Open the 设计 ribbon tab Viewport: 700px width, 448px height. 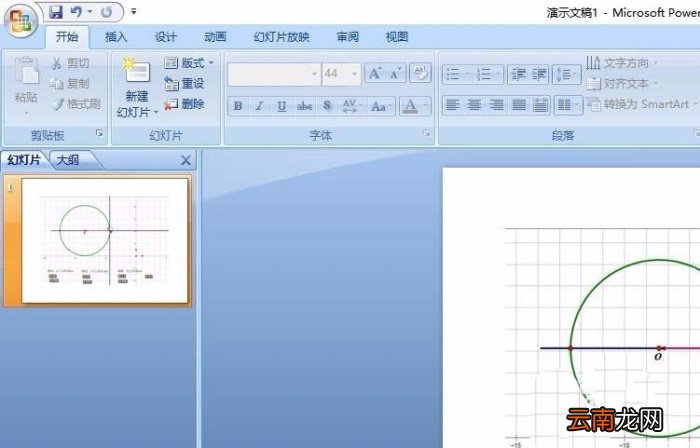point(166,37)
